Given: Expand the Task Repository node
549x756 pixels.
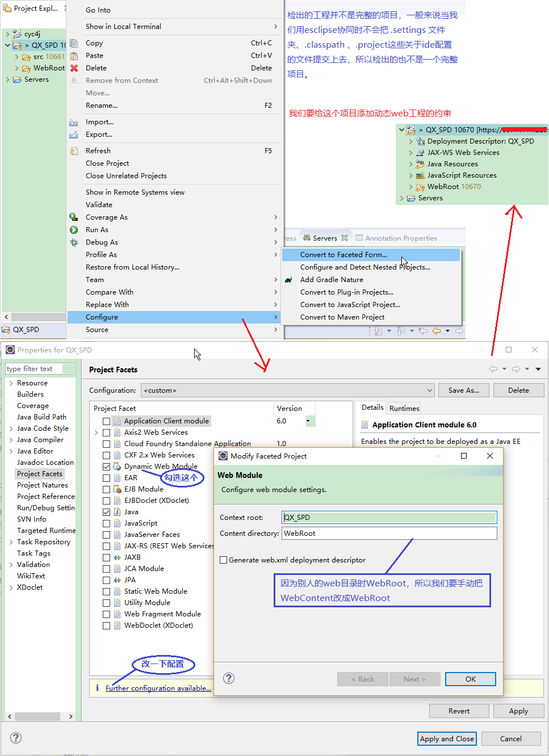Looking at the screenshot, I should [x=11, y=542].
